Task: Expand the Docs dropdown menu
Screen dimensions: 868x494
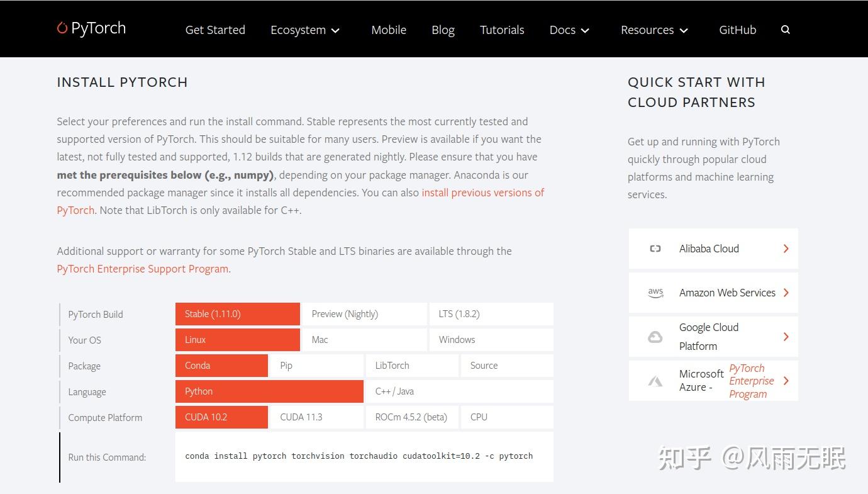Action: (569, 30)
